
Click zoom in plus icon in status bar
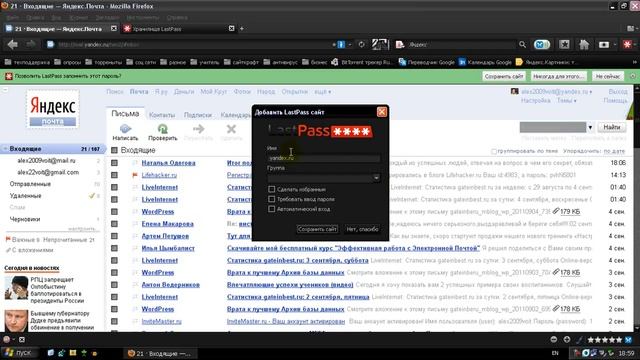click(567, 340)
